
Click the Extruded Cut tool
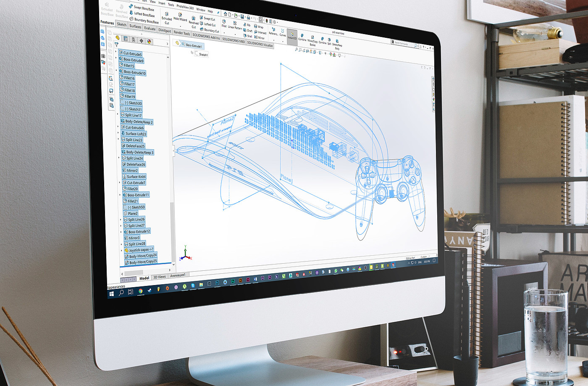(167, 18)
